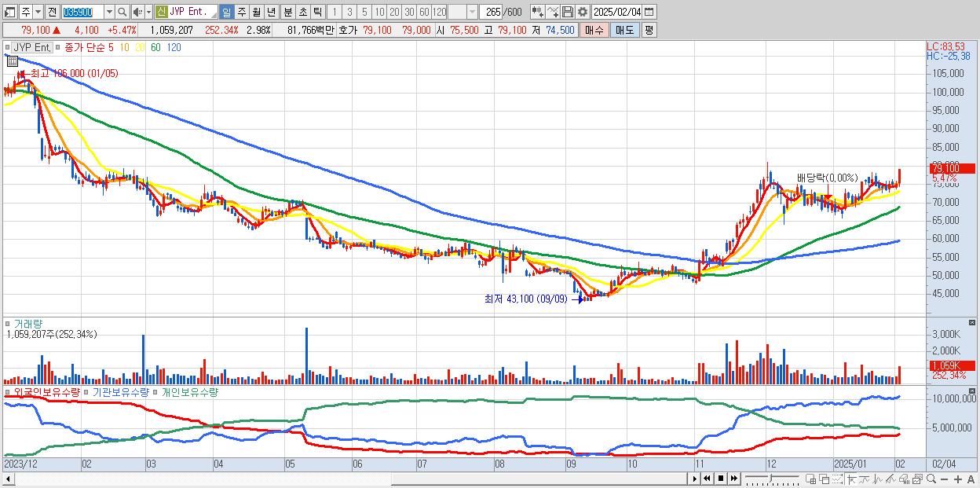Select the 틱 tick period toggle

[x=318, y=12]
